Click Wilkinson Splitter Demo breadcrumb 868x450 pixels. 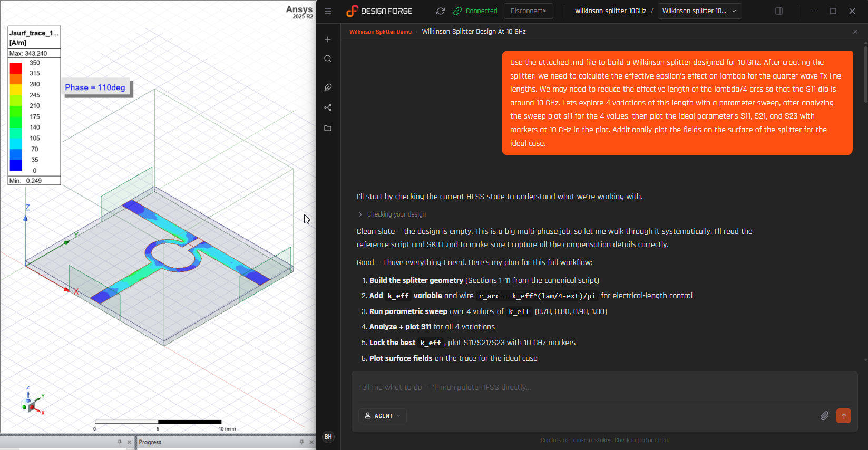point(380,32)
